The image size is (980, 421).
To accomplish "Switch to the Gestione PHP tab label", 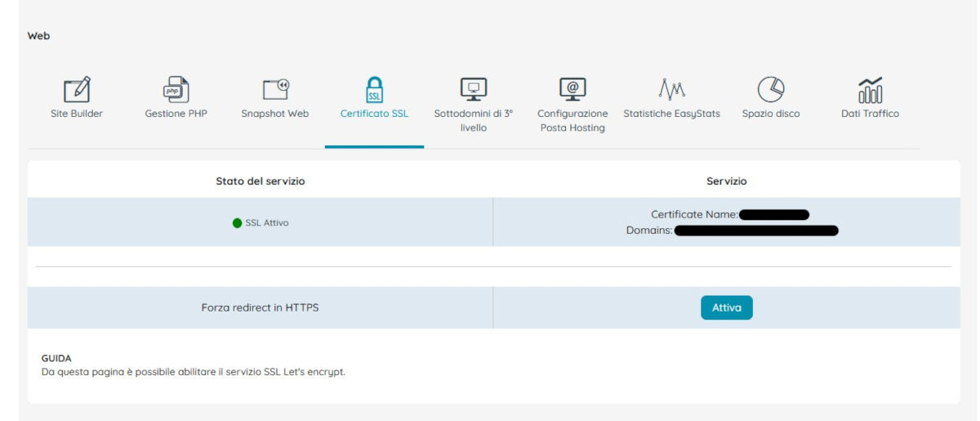I will click(x=176, y=114).
